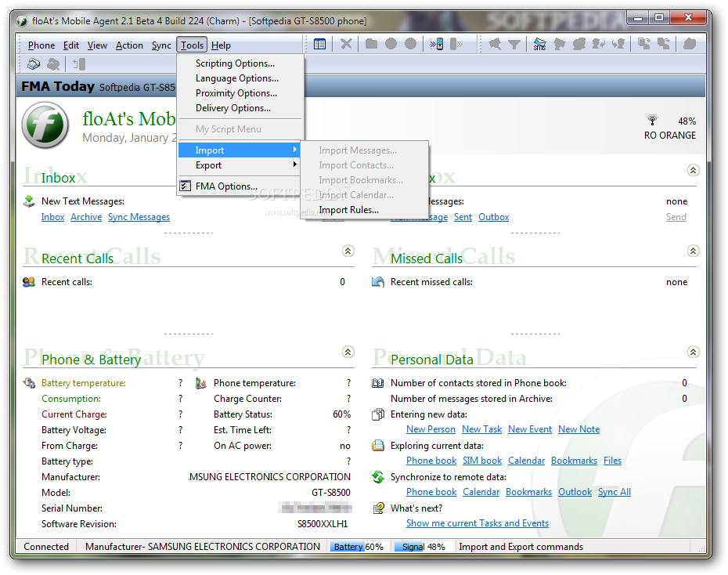Click the Entering new data icon

(x=378, y=414)
